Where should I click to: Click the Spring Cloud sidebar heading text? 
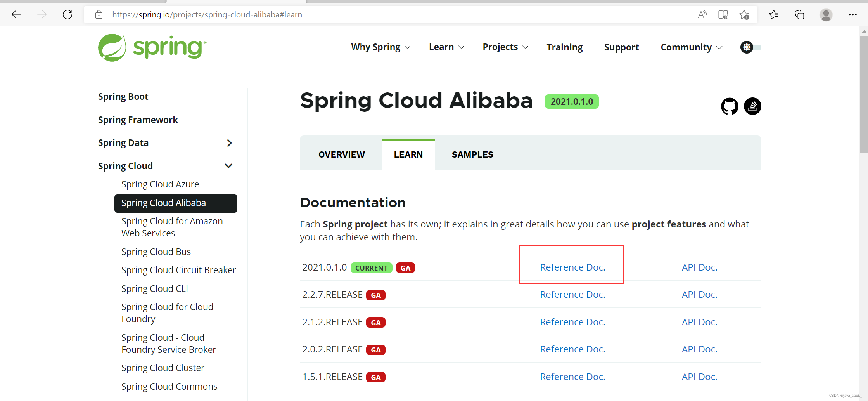pyautogui.click(x=125, y=166)
